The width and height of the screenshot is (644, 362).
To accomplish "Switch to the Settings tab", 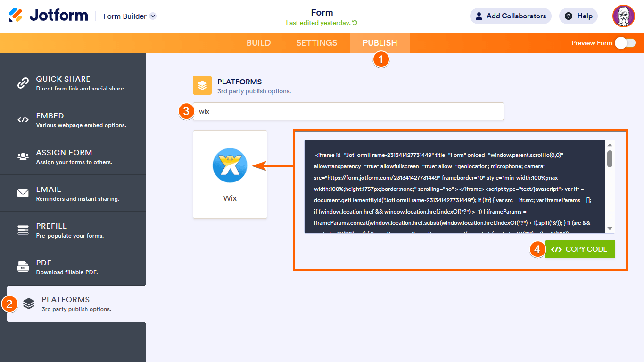I will click(317, 43).
